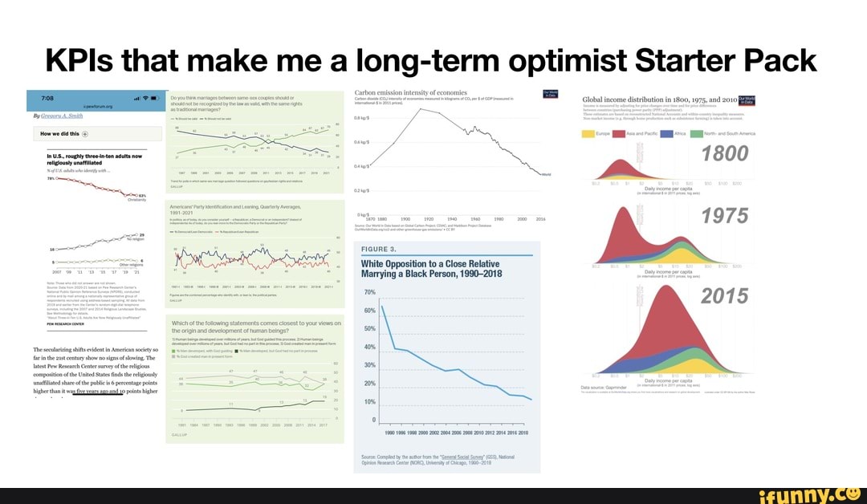Tap the pewforum.org address bar
The image size is (867, 504).
(x=96, y=107)
